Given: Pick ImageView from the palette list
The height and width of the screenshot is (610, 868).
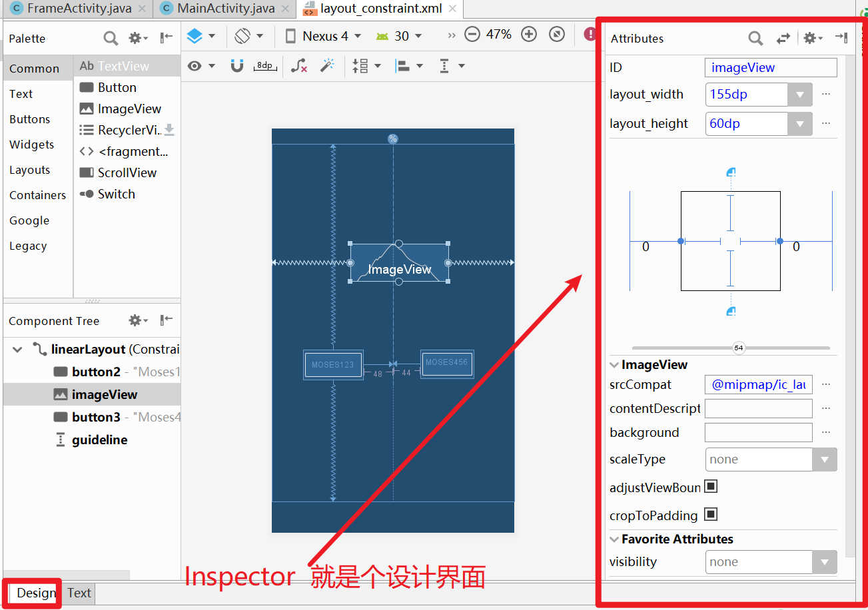Looking at the screenshot, I should [x=127, y=109].
